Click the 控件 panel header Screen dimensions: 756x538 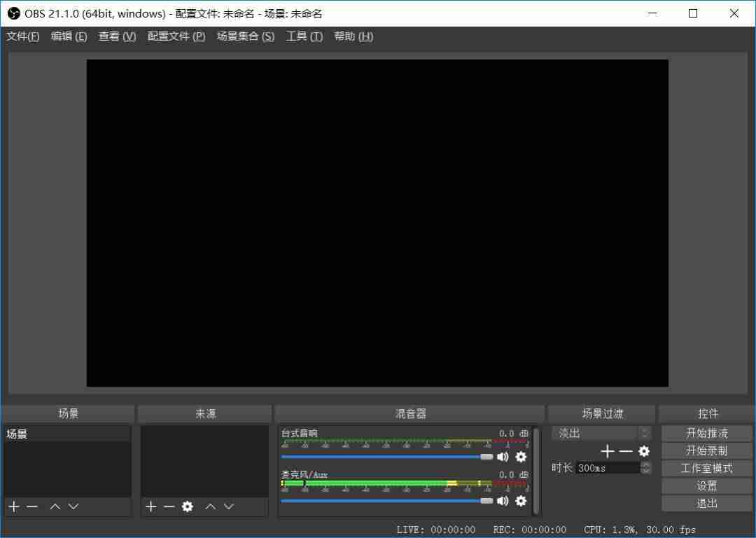coord(707,413)
